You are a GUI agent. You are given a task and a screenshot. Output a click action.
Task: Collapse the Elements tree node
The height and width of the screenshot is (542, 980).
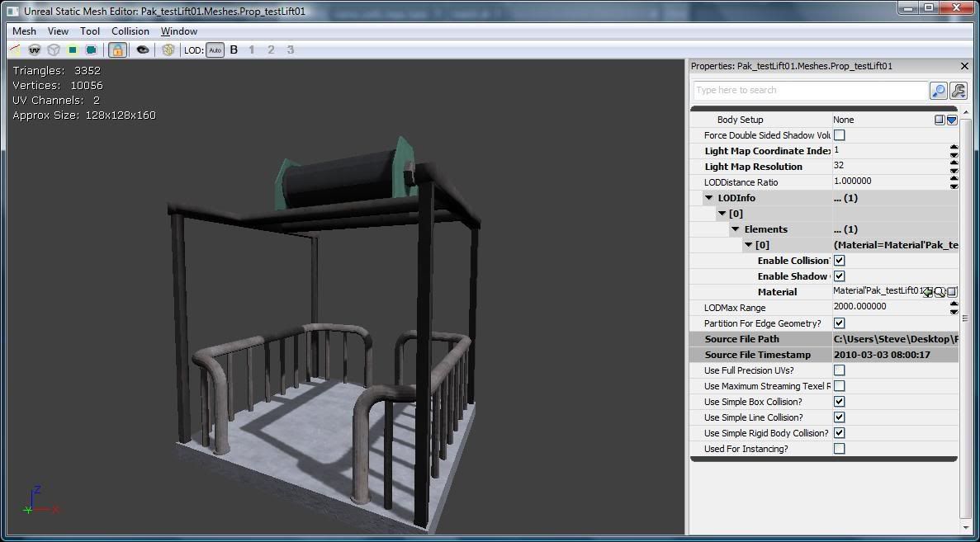[735, 229]
